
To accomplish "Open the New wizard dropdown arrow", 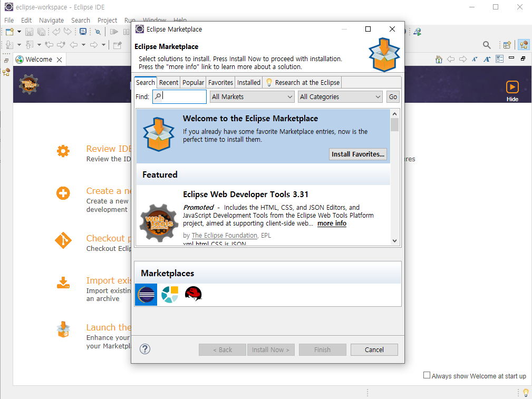I will (x=19, y=32).
